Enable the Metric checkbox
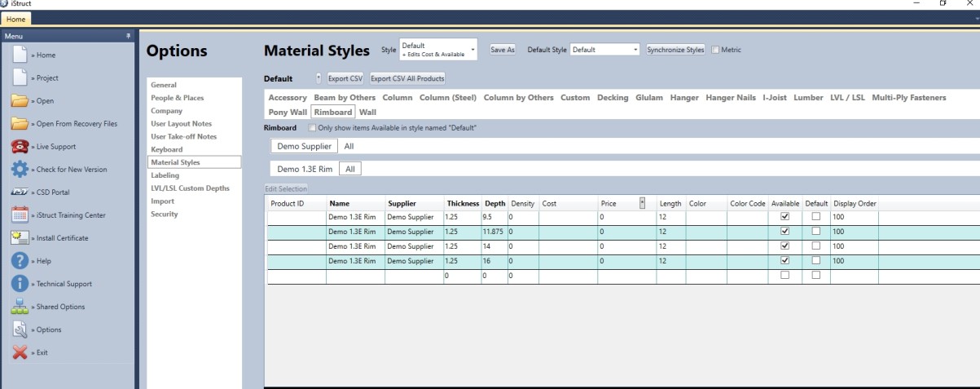Image resolution: width=980 pixels, height=389 pixels. [x=715, y=50]
